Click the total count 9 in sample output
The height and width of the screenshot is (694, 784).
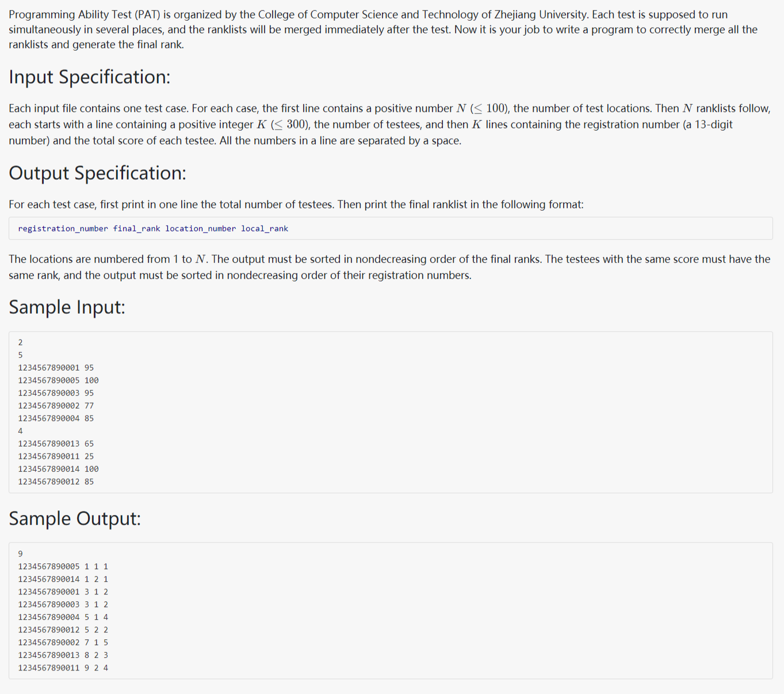pos(21,554)
